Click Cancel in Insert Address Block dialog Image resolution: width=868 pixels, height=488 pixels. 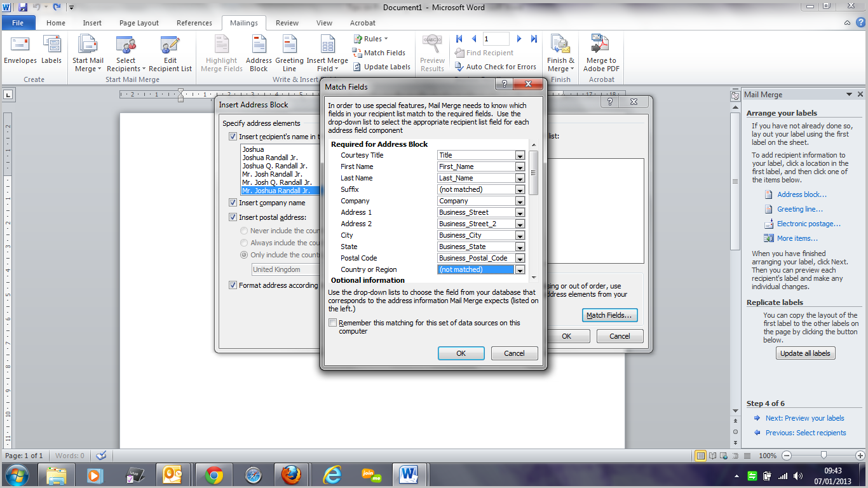(620, 336)
